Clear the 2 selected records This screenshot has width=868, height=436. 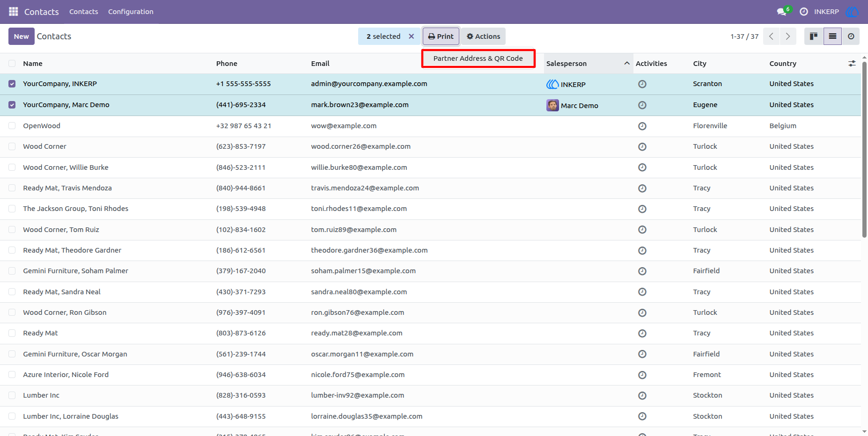pos(412,36)
